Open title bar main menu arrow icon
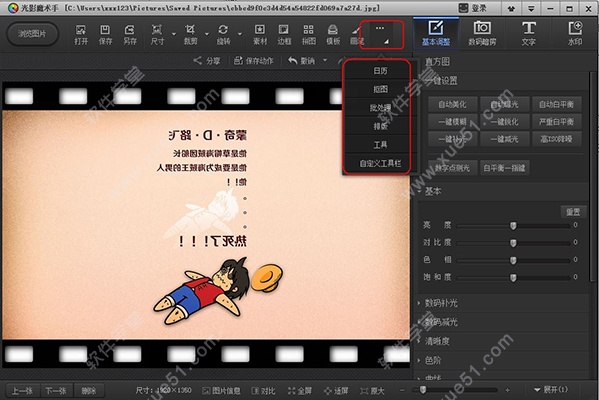Image resolution: width=599 pixels, height=400 pixels. point(531,8)
